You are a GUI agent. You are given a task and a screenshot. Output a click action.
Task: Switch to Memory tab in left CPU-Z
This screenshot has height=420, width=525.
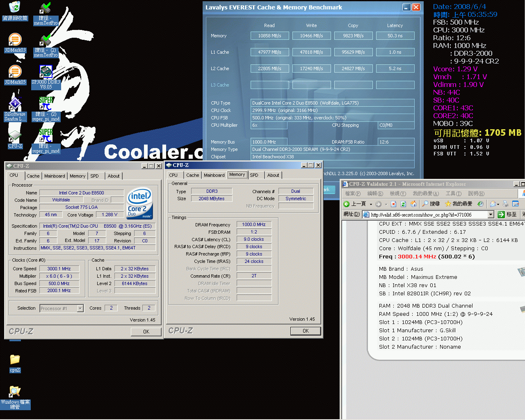pyautogui.click(x=78, y=176)
